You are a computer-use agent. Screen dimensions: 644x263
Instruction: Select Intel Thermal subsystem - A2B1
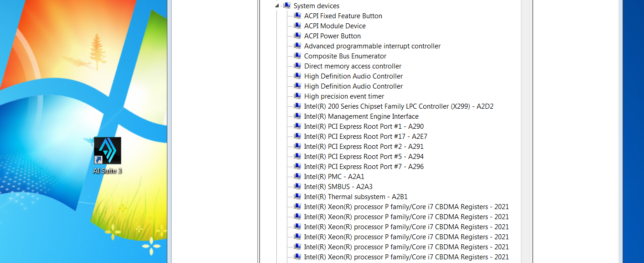point(356,197)
